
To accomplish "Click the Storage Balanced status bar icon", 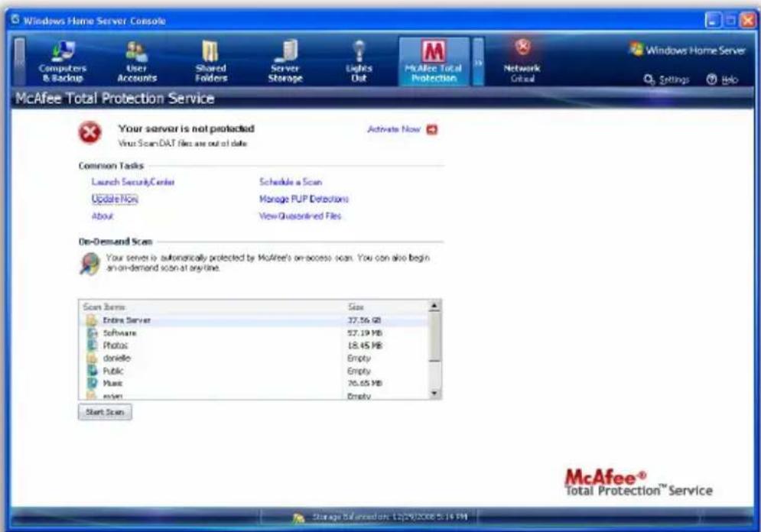I will [300, 518].
